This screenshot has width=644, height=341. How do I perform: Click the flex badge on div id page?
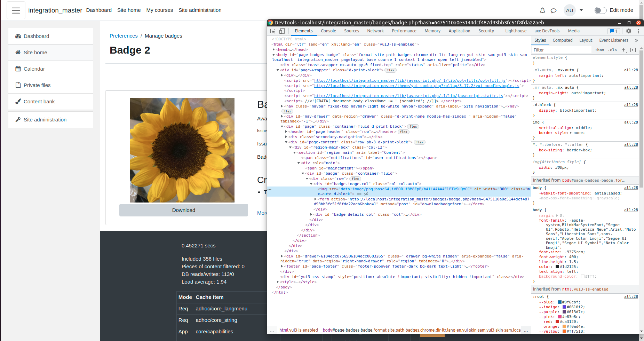point(413,127)
